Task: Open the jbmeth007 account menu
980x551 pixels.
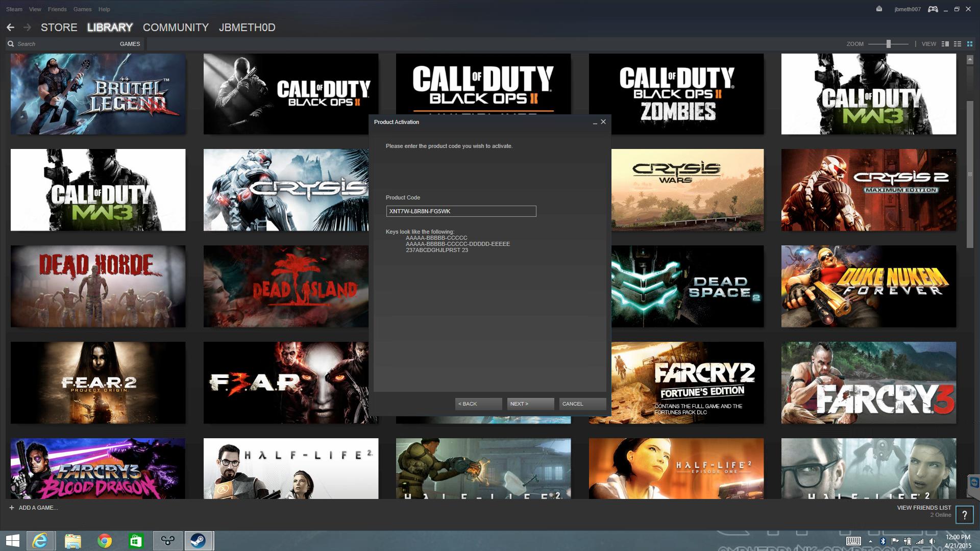Action: pos(908,9)
